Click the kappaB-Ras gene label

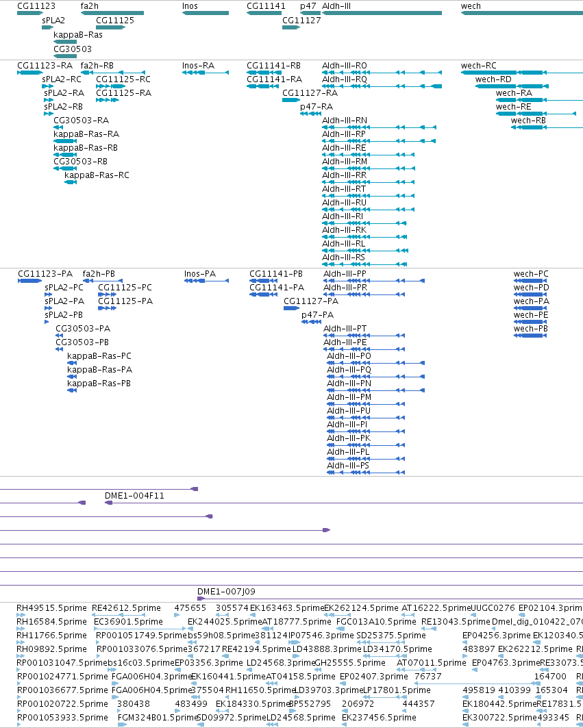[x=78, y=35]
